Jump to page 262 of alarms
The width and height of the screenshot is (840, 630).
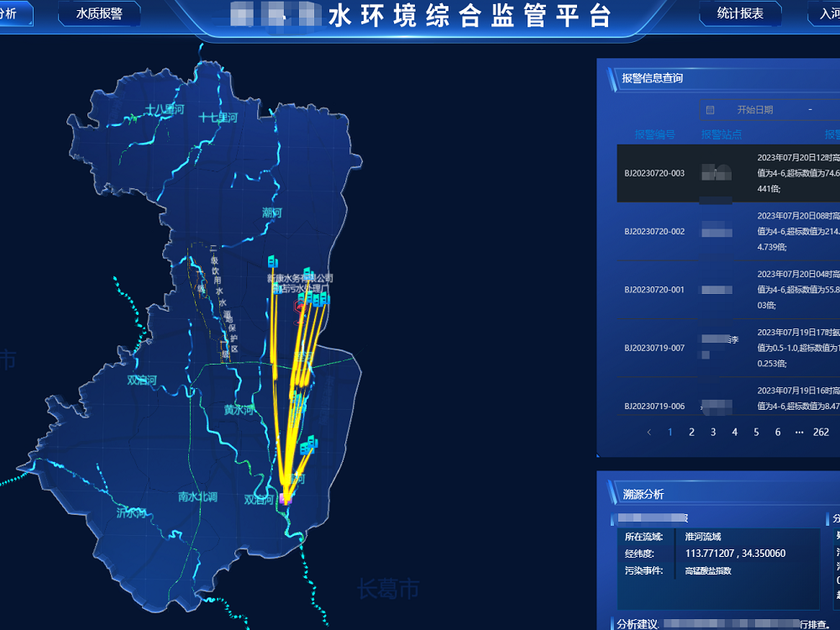click(821, 432)
